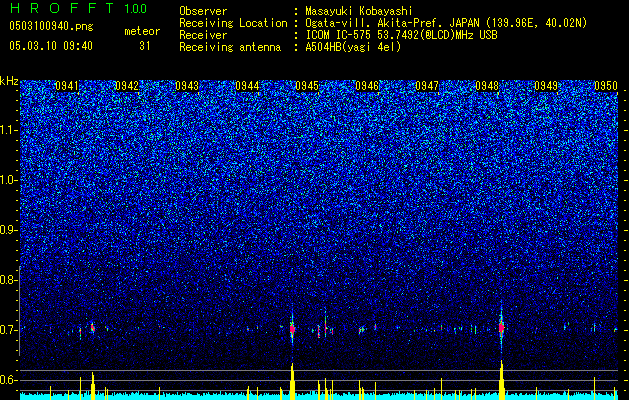The image size is (629, 400).
Task: Click the 0944 time marker
Action: [x=247, y=86]
